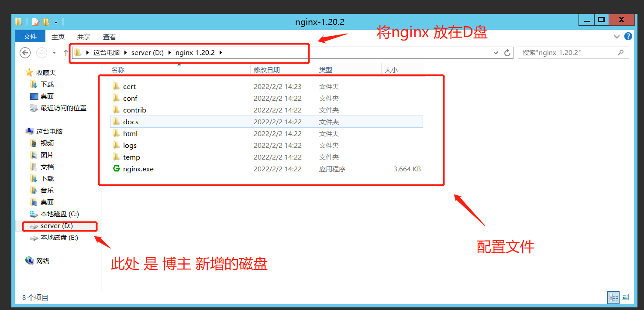
Task: Open 最近访问的位置 in the navigation pane
Action: 63,108
